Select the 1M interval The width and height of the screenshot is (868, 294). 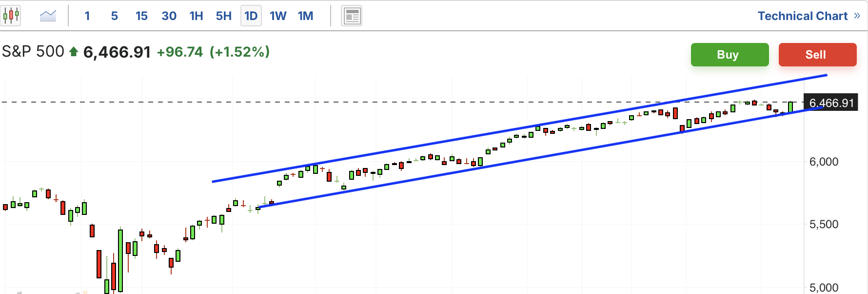306,16
